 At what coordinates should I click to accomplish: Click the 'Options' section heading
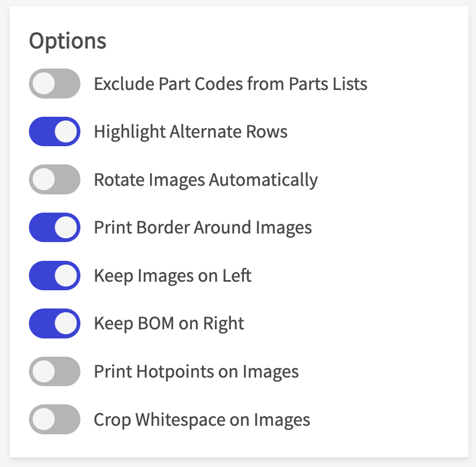tap(68, 41)
